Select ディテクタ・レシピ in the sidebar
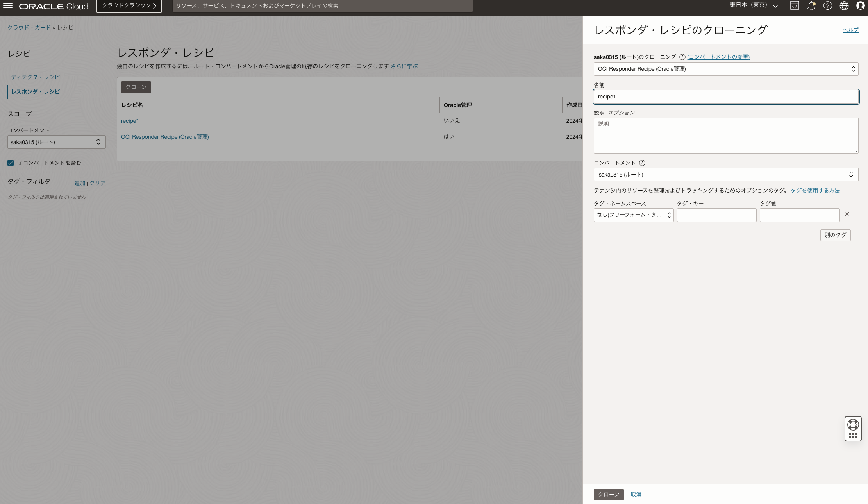The image size is (868, 504). 35,77
